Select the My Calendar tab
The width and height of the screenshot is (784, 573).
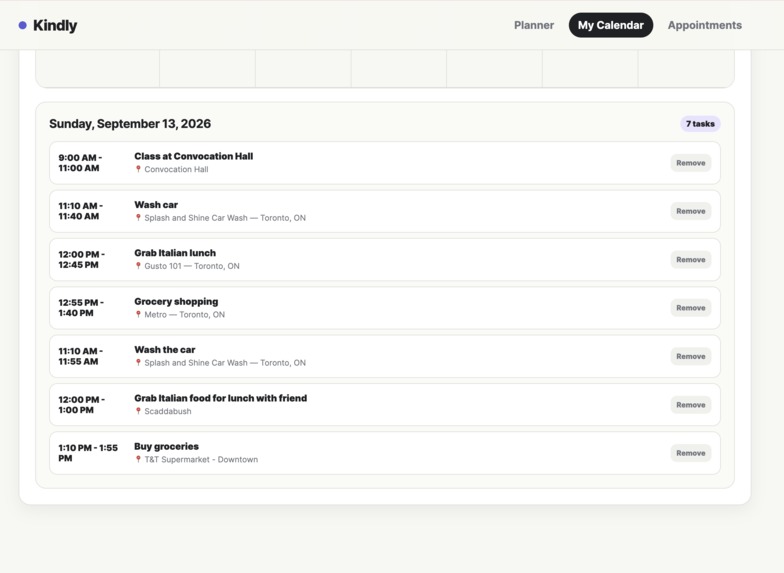[610, 25]
